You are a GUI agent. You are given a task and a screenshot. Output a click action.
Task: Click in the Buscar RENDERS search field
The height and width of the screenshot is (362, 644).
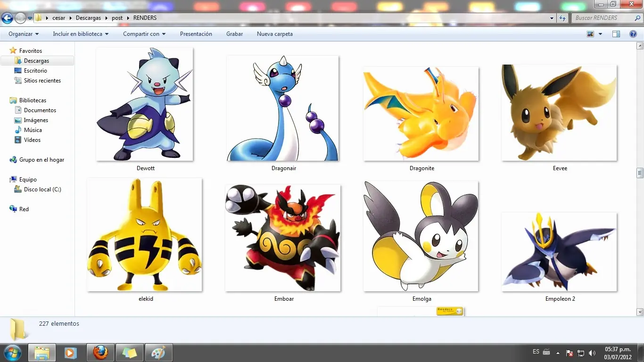click(603, 18)
